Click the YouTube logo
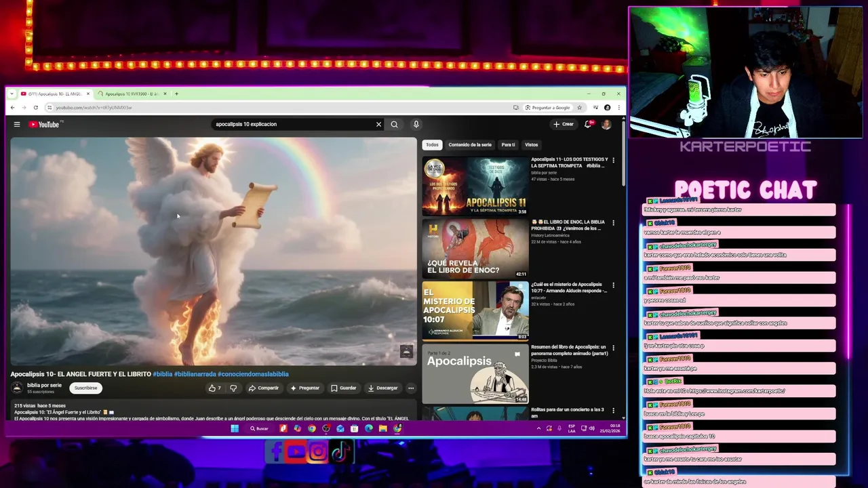The image size is (868, 488). pos(44,124)
